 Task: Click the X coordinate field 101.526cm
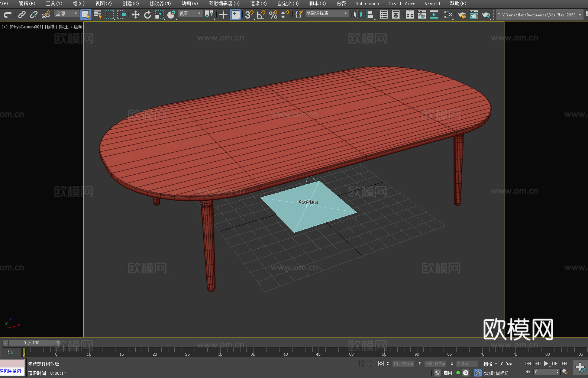click(403, 364)
